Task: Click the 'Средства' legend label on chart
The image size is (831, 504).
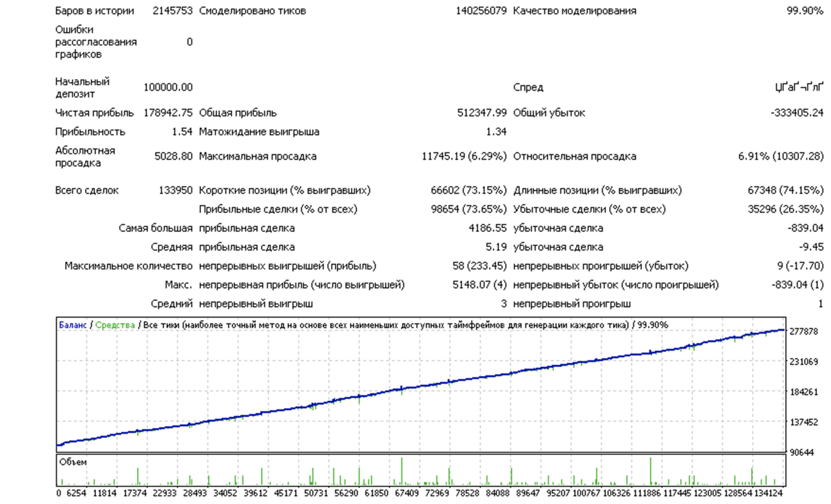Action: point(115,326)
